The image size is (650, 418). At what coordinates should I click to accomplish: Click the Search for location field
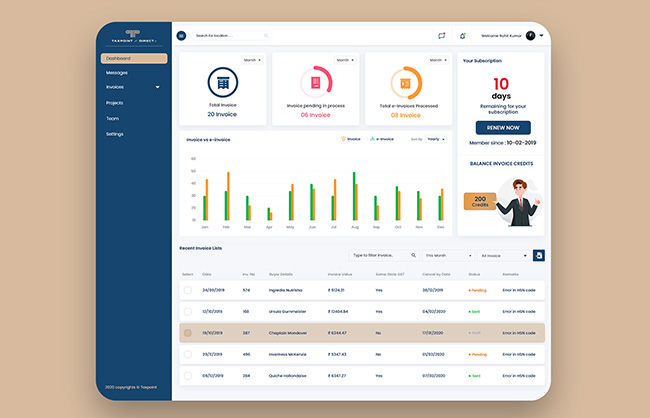coord(228,36)
